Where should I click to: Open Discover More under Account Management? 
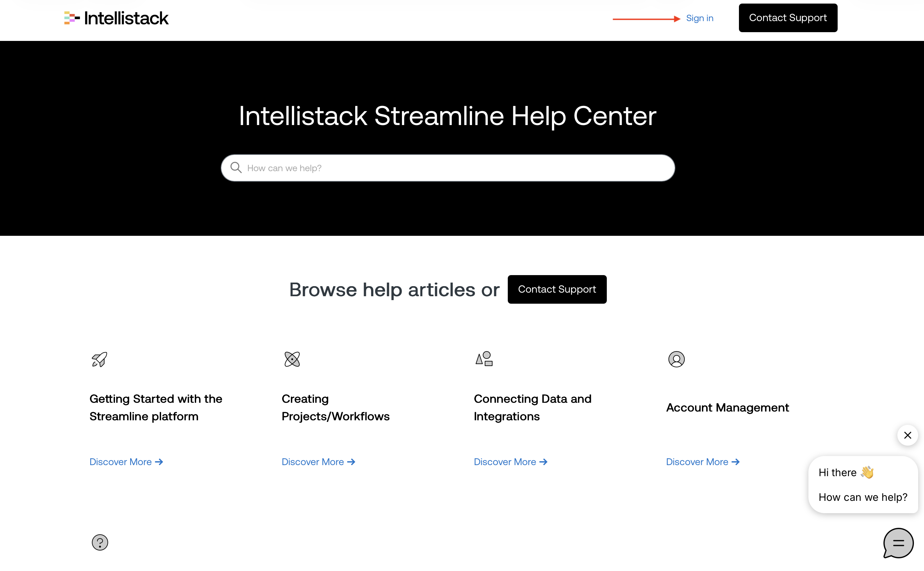click(703, 462)
